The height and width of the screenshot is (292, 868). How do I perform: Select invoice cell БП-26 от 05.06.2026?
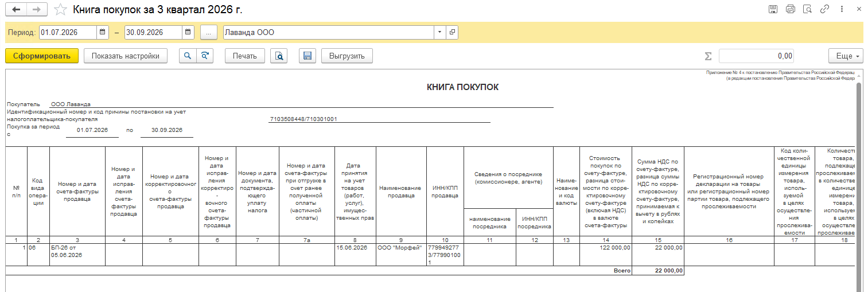[77, 254]
